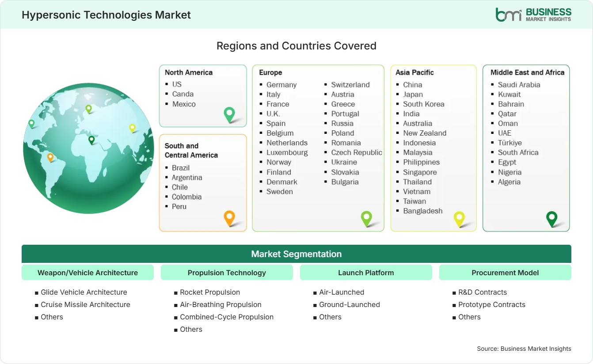This screenshot has width=593, height=364.
Task: Click the orange pin over South America on globe
Action: click(x=50, y=157)
